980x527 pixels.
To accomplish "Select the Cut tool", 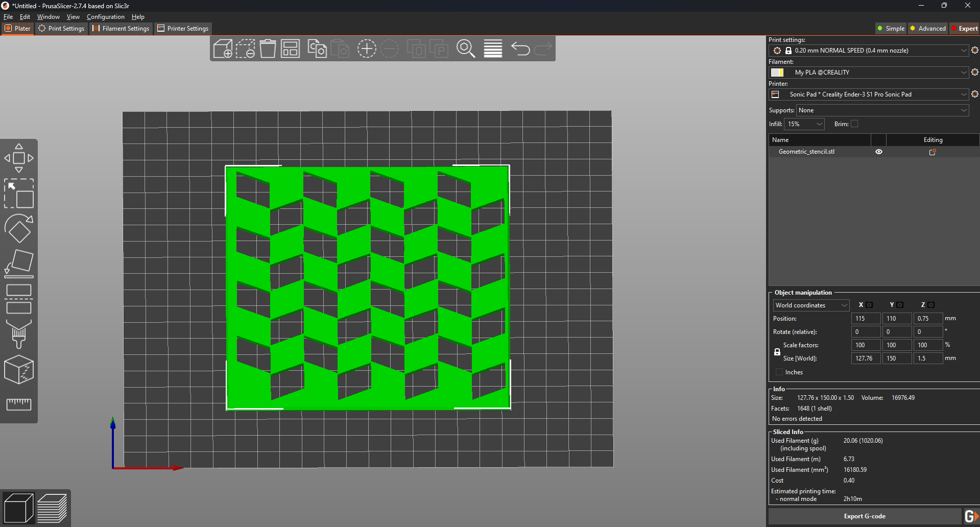I will pyautogui.click(x=19, y=299).
